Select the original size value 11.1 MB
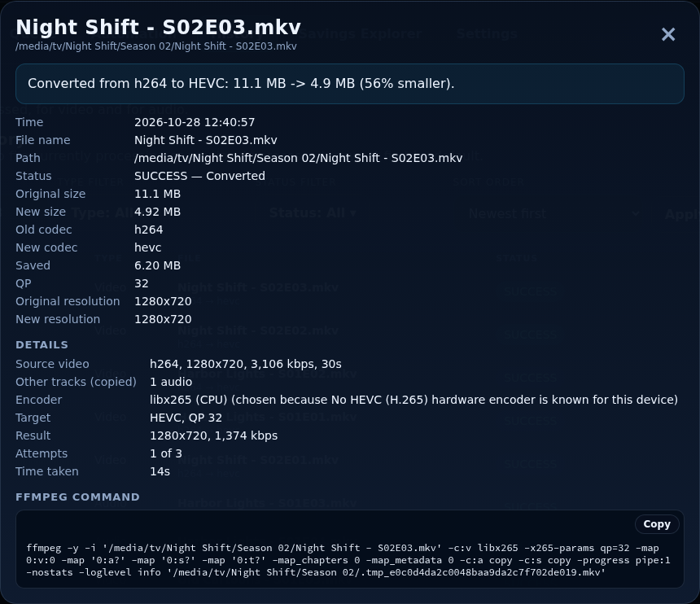Screen dimensions: 700x604 158,194
